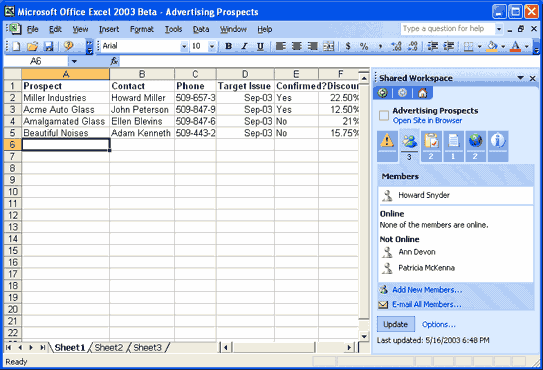543x370 pixels.
Task: Switch to Sheet2 tab
Action: tap(108, 347)
